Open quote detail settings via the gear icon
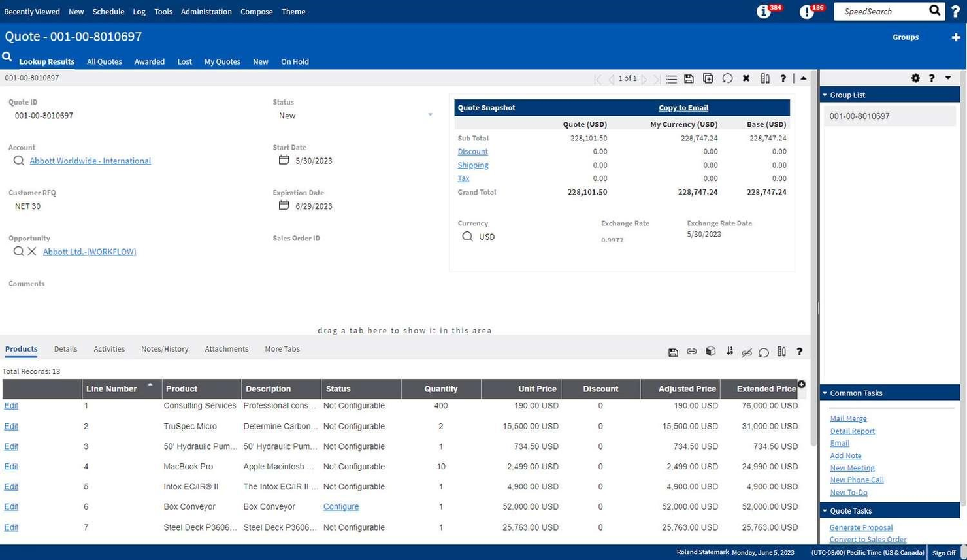This screenshot has height=560, width=967. [x=916, y=78]
